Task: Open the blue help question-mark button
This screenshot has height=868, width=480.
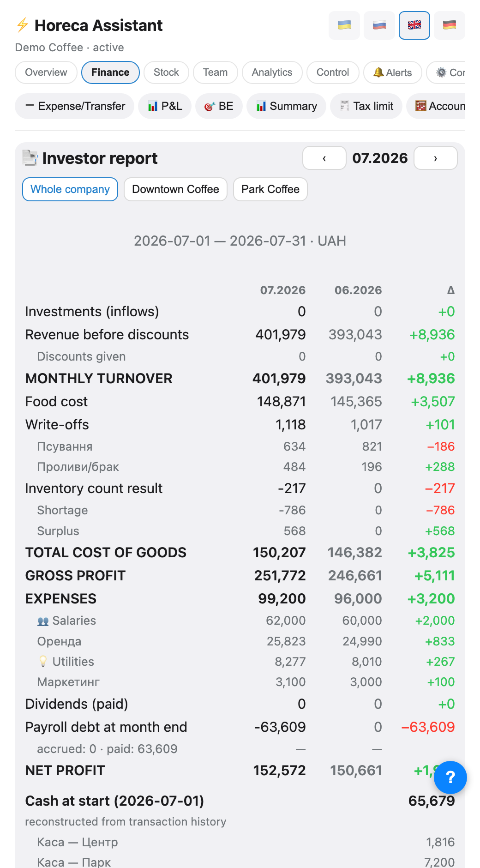Action: [x=450, y=778]
